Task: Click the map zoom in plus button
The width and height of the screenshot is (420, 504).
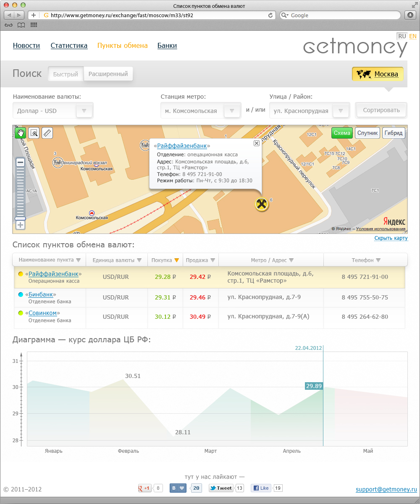Action: pos(20,225)
